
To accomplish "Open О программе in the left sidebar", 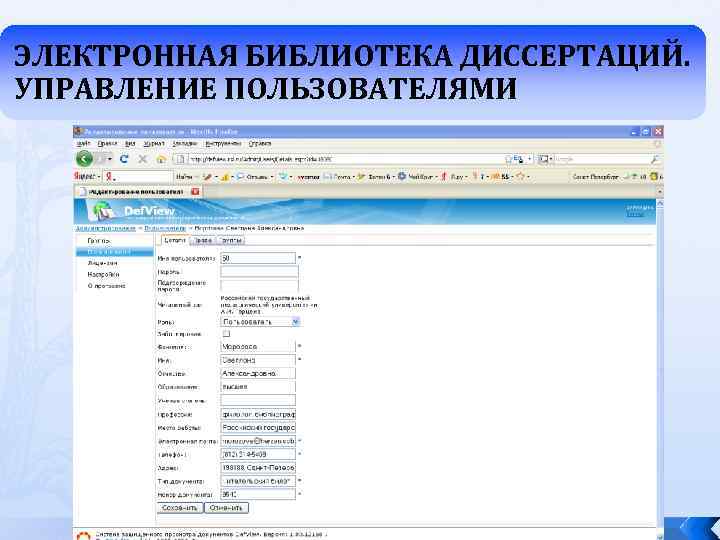I will point(107,286).
